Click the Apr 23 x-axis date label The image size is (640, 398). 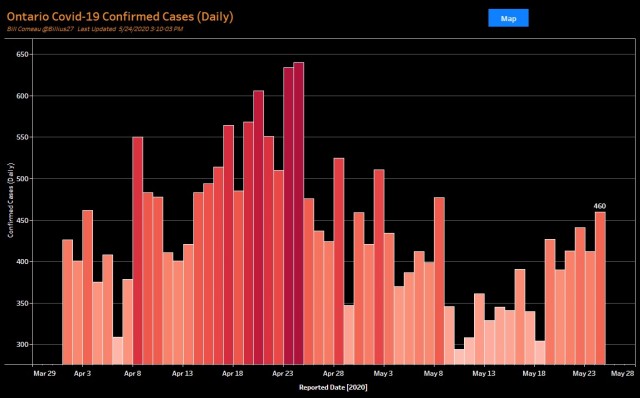pyautogui.click(x=283, y=374)
